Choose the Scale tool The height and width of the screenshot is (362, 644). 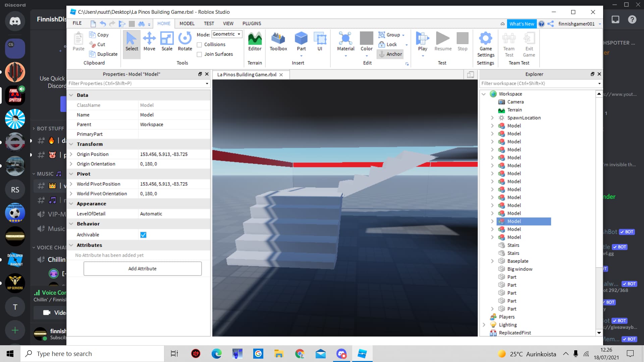click(167, 42)
